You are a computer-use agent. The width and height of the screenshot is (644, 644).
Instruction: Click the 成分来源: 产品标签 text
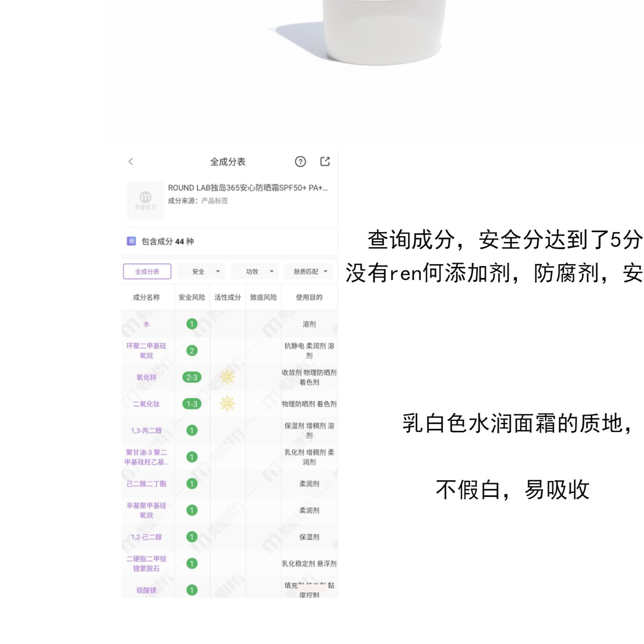[198, 201]
